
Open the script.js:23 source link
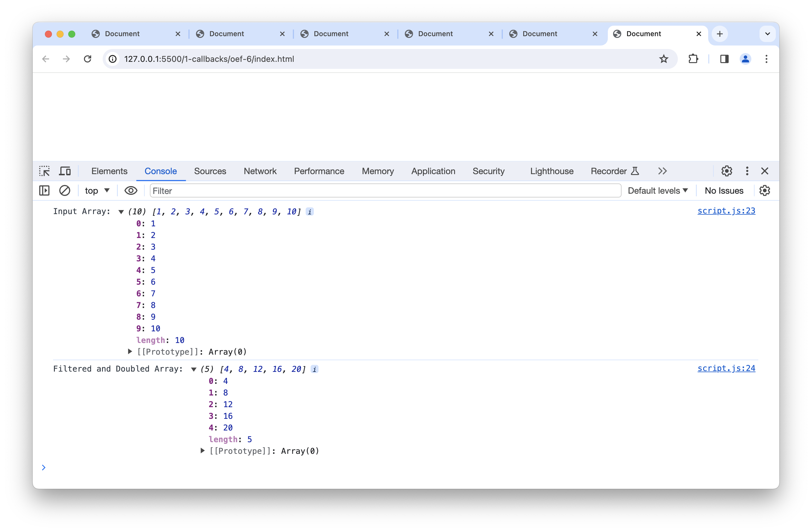(x=726, y=211)
